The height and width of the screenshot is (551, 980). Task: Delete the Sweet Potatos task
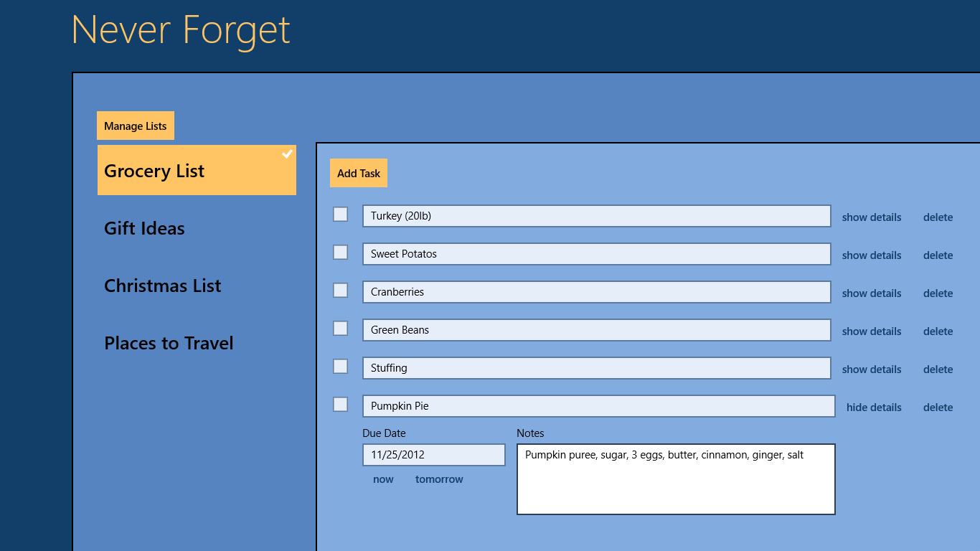938,255
